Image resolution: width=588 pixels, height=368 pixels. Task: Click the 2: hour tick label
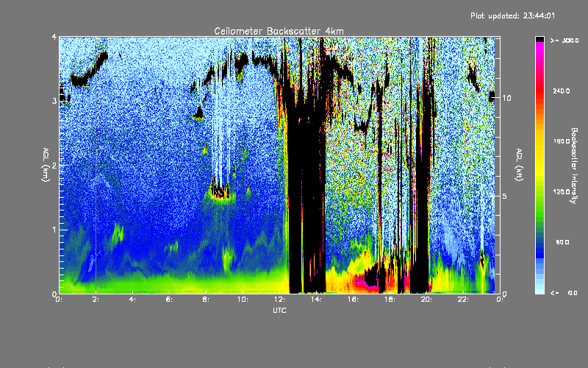[96, 300]
